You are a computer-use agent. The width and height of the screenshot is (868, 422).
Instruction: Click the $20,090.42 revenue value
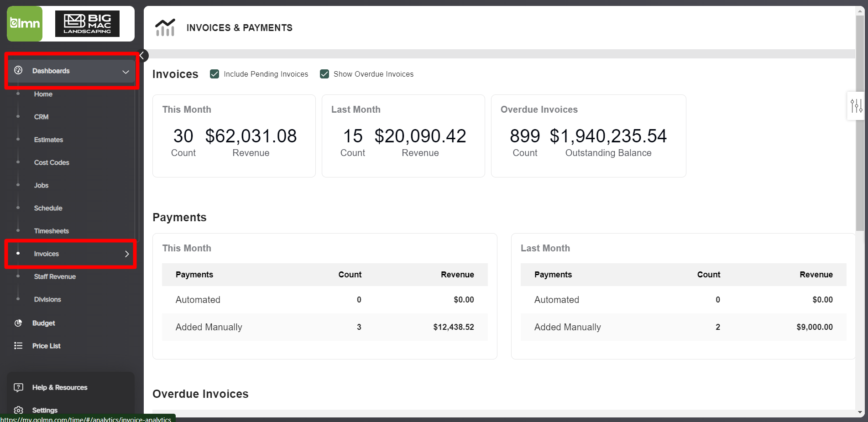tap(420, 136)
